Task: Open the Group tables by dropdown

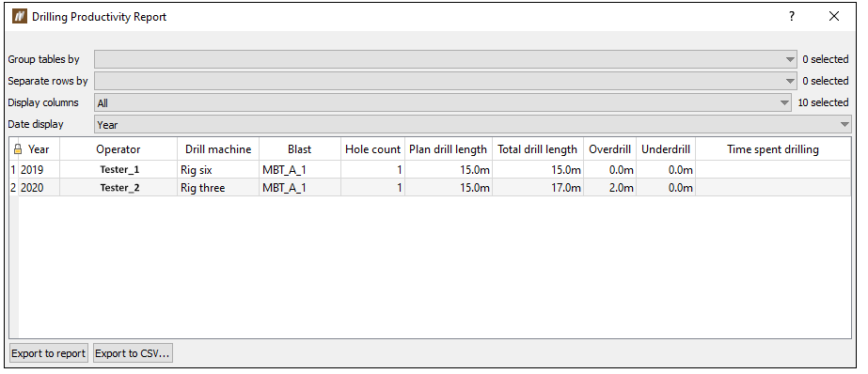Action: (x=446, y=59)
